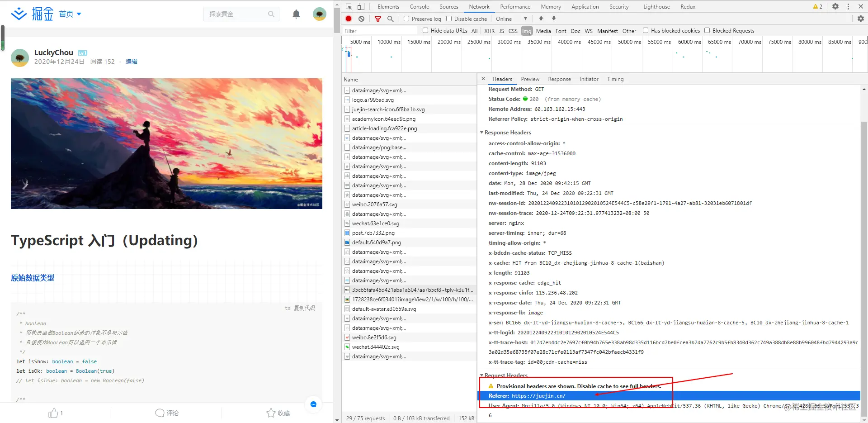Image resolution: width=868 pixels, height=423 pixels.
Task: Open the Performance tab
Action: pos(515,6)
